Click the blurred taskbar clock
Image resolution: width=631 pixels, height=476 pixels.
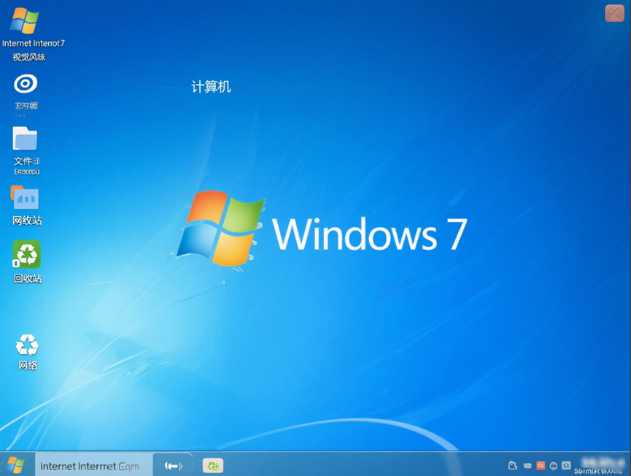tap(602, 465)
